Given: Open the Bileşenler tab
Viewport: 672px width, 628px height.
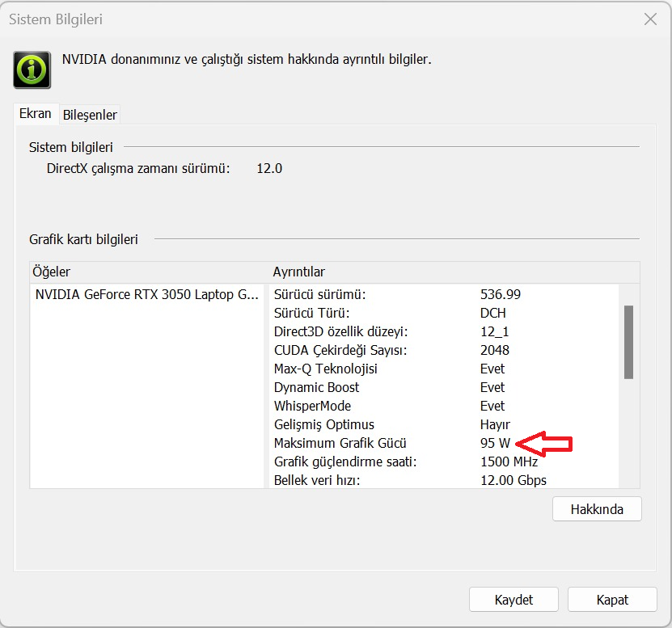Looking at the screenshot, I should [x=90, y=115].
